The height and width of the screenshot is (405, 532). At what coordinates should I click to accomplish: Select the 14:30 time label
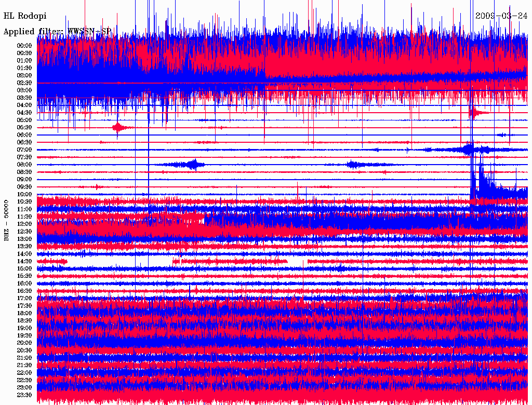[x=24, y=261]
